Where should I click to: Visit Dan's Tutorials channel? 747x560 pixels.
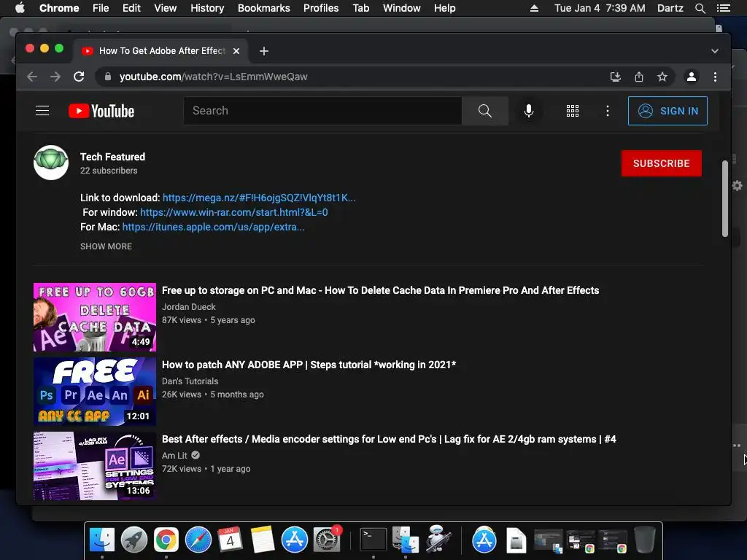pyautogui.click(x=190, y=381)
